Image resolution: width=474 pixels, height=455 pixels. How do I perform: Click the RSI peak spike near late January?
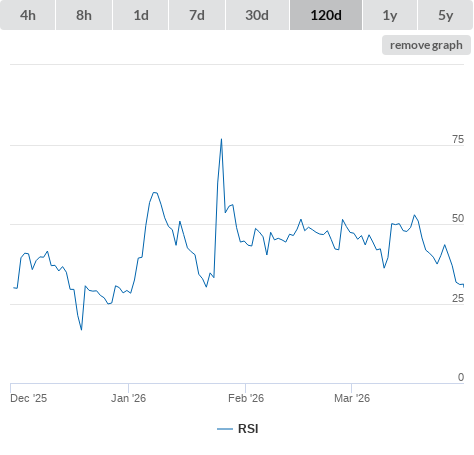click(x=221, y=139)
